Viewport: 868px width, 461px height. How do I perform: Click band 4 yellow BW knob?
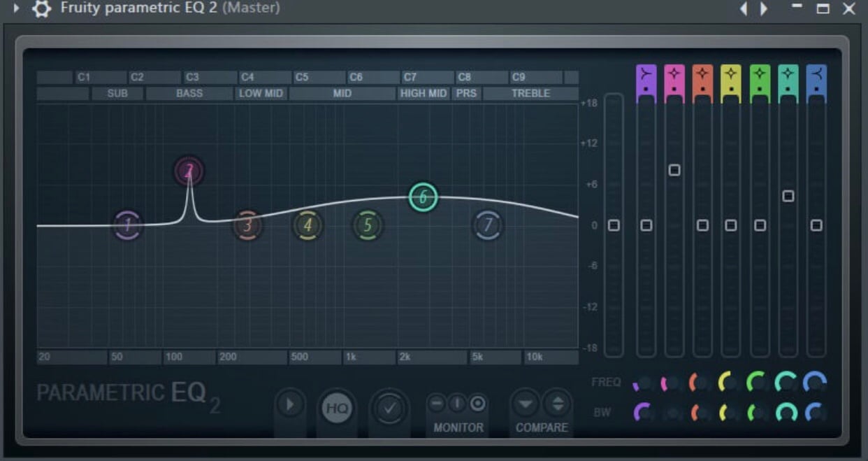tap(730, 413)
